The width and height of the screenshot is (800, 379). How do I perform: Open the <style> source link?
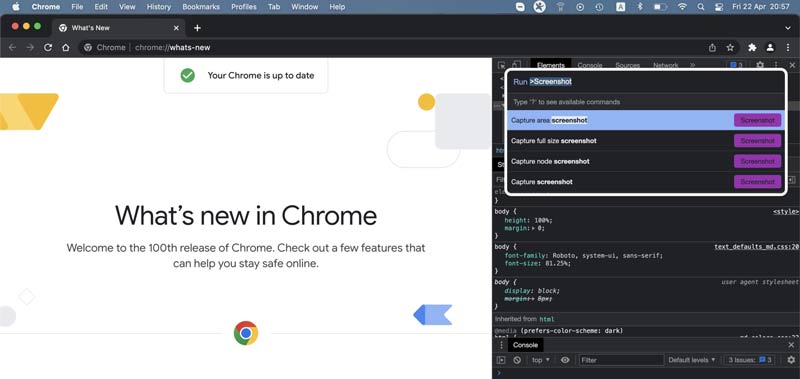click(x=786, y=212)
